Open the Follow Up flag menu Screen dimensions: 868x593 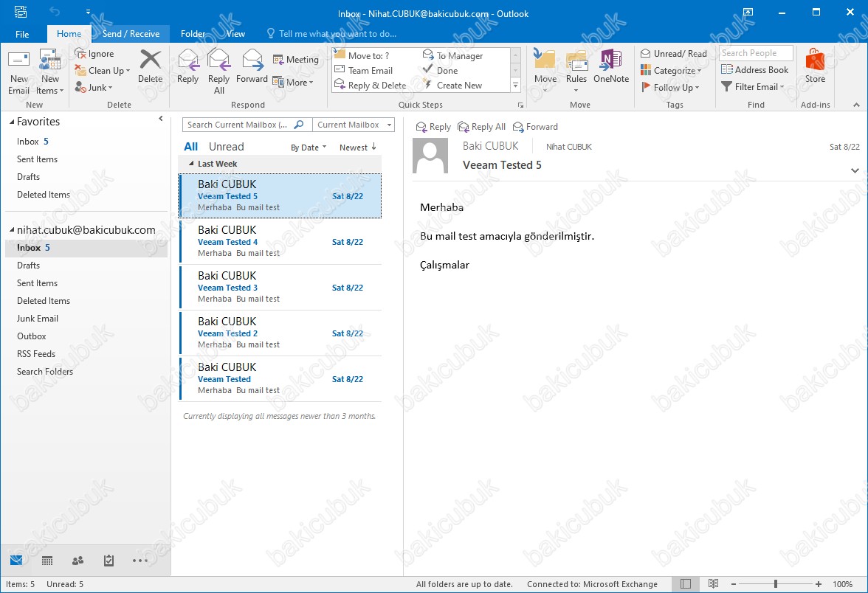coord(670,87)
